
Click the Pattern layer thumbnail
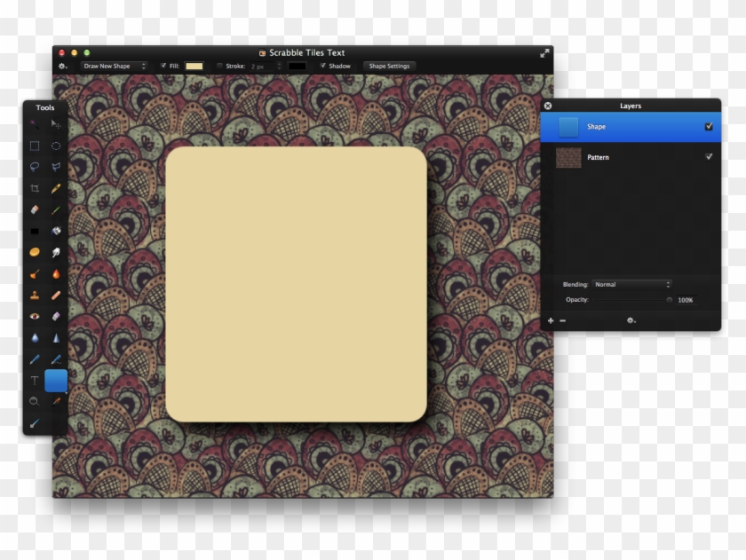pyautogui.click(x=568, y=157)
